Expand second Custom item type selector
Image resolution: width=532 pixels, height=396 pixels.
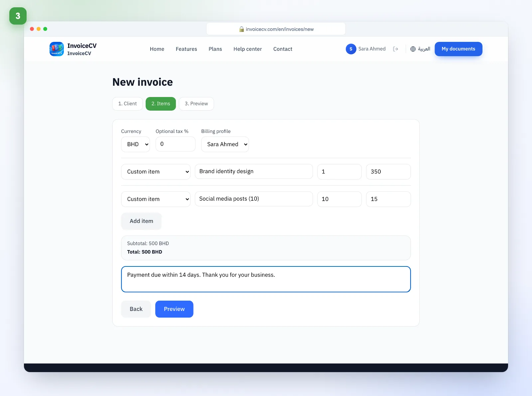(x=156, y=199)
